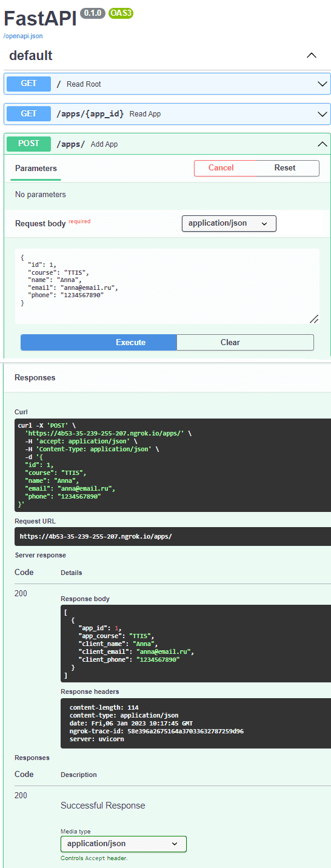Click the curl command code block
Viewport: 331px width, 868px height.
click(173, 465)
